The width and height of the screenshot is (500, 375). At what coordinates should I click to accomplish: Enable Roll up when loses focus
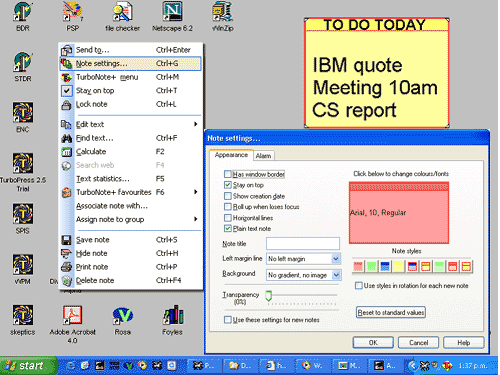tap(228, 207)
